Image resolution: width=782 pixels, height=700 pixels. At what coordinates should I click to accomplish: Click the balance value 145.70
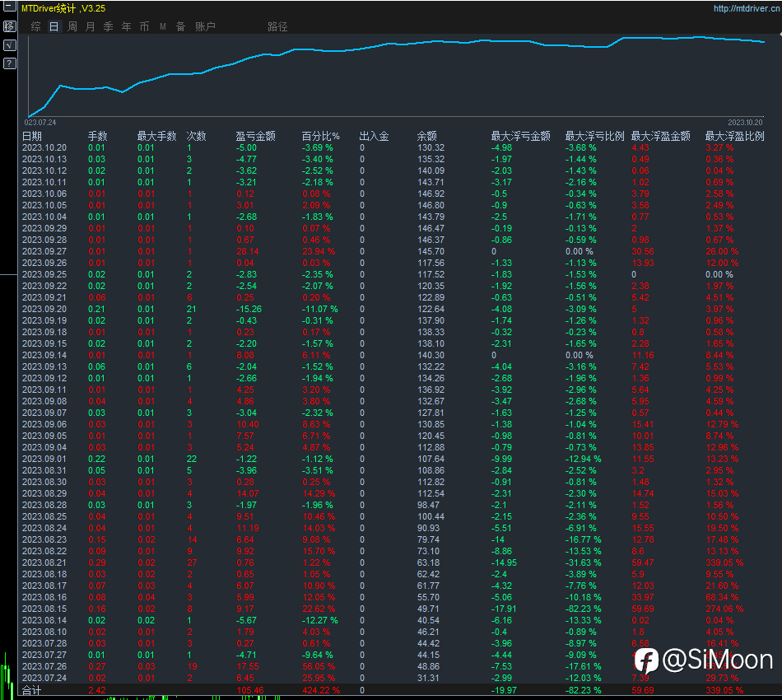(431, 251)
